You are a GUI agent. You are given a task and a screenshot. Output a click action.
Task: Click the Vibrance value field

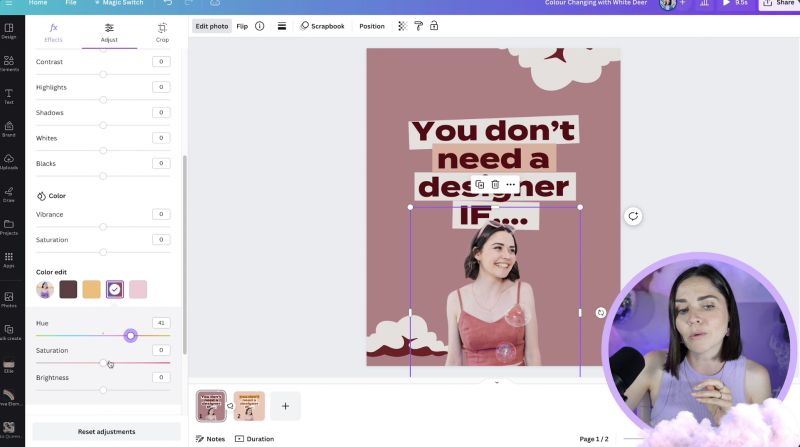161,214
